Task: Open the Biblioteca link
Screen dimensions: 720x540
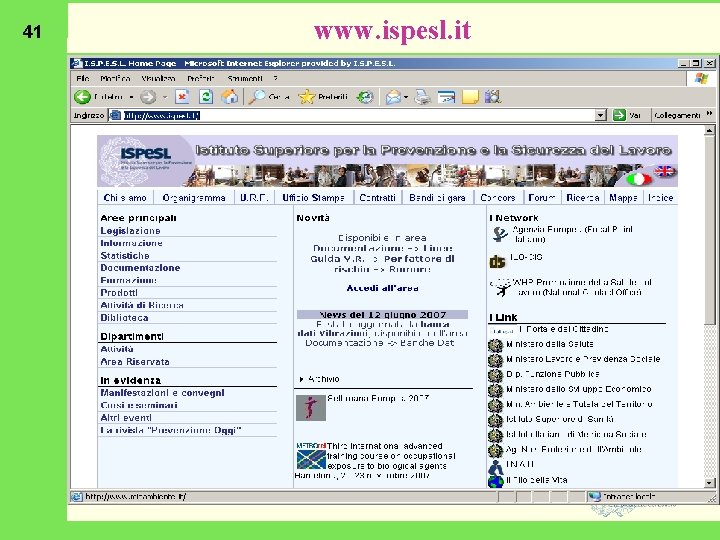Action: click(x=124, y=318)
